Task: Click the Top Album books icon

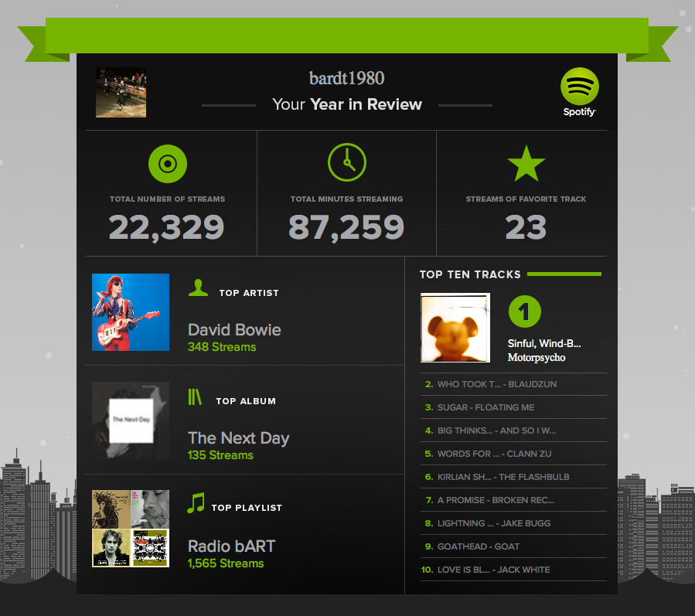Action: [195, 397]
